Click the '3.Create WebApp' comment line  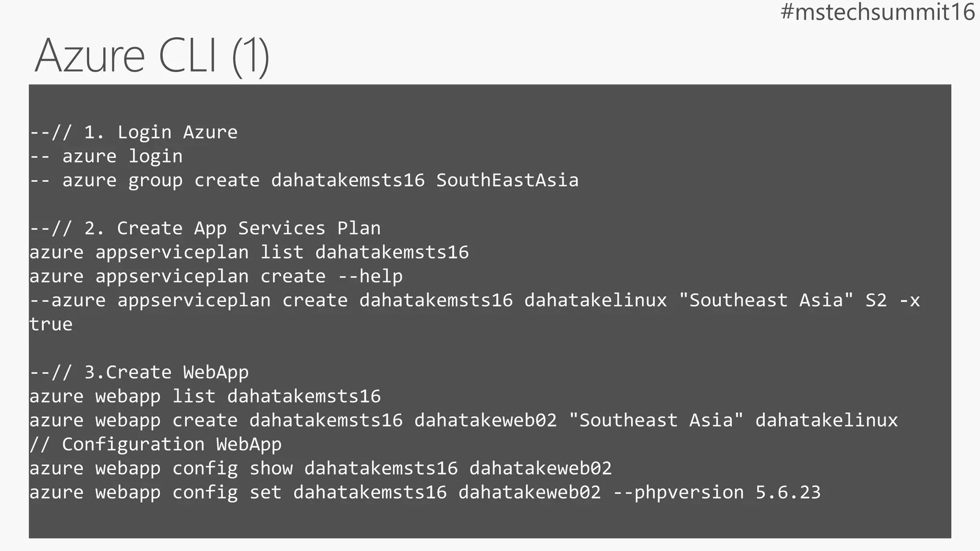[139, 372]
